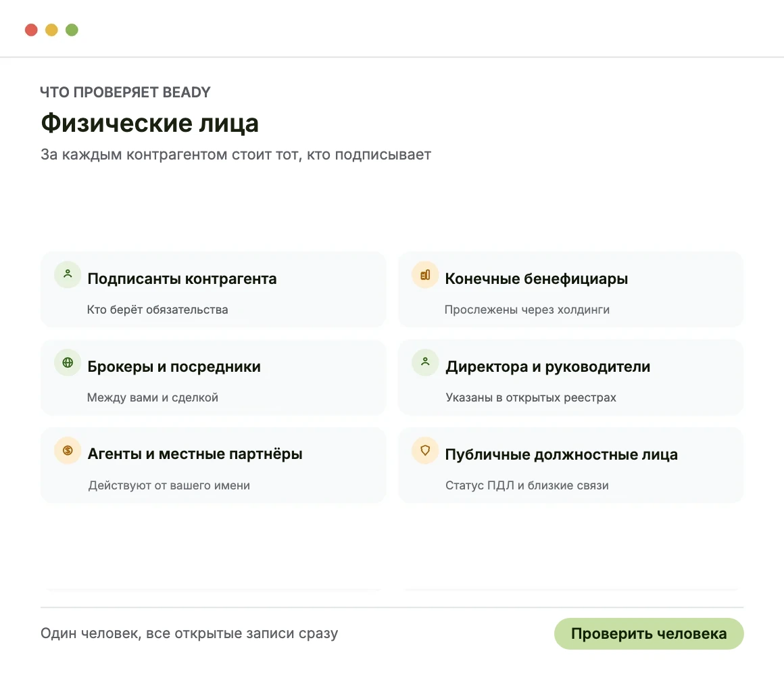This screenshot has width=784, height=676.
Task: Maximize the window with the green button
Action: click(x=72, y=30)
